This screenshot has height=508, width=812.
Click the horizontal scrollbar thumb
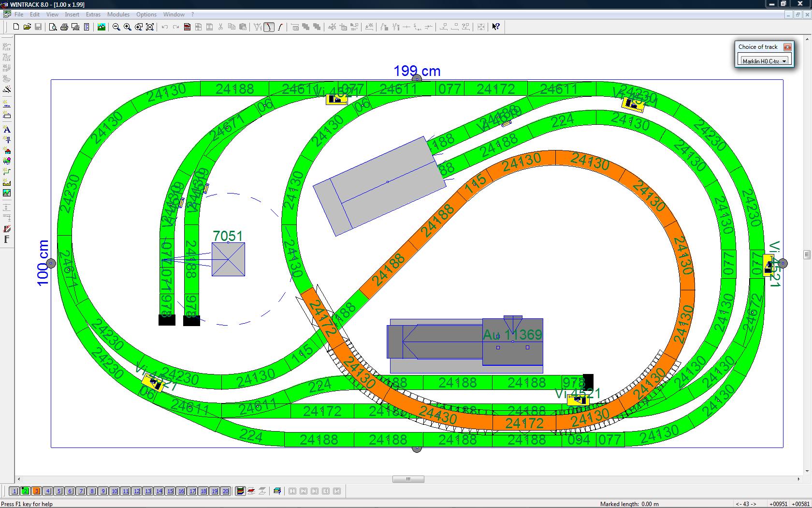coord(408,479)
